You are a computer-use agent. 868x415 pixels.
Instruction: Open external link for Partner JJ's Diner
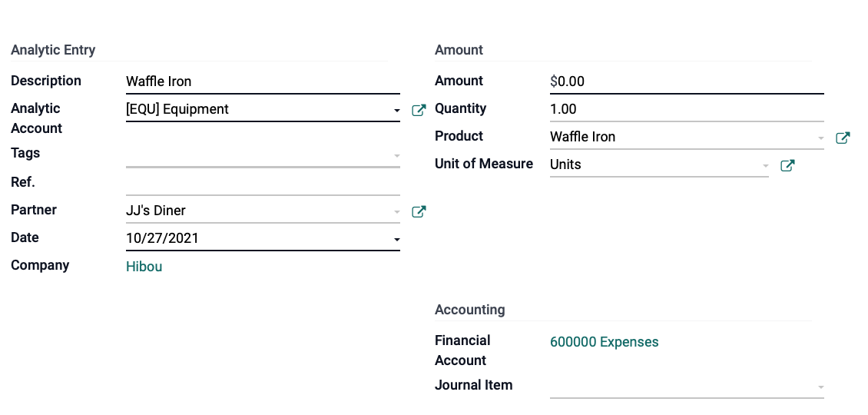click(419, 211)
